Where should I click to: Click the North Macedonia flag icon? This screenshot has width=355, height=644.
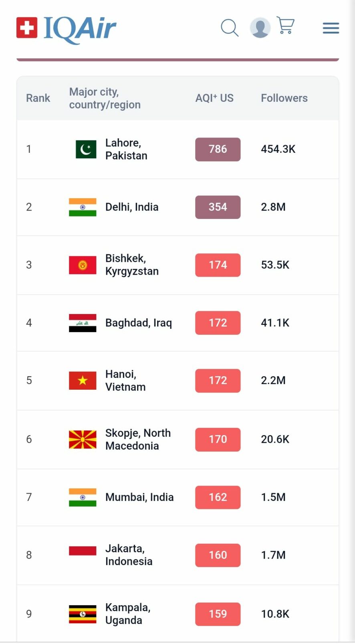[83, 439]
